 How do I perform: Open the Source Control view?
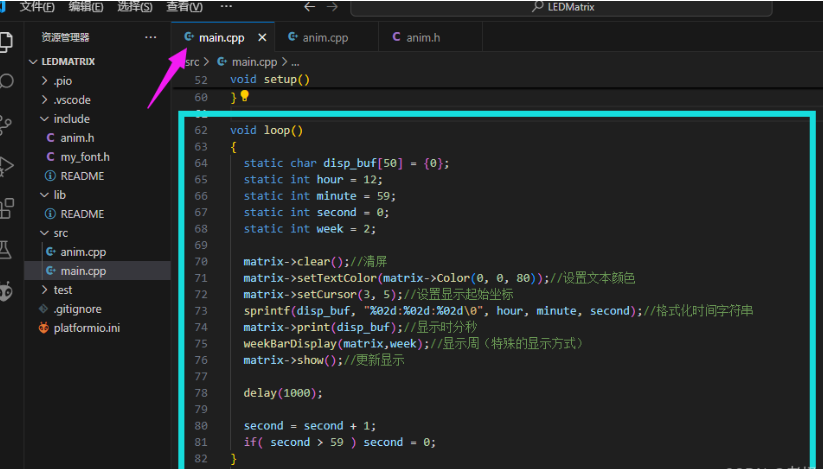pyautogui.click(x=5, y=125)
